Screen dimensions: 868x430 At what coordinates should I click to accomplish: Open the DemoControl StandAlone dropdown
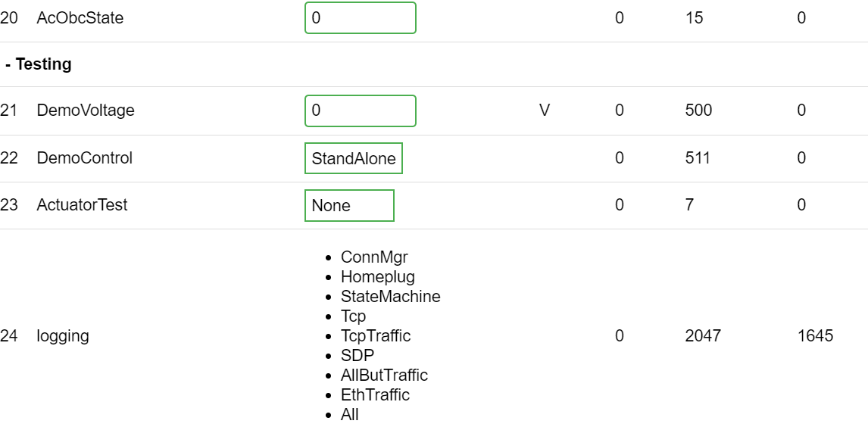(353, 158)
